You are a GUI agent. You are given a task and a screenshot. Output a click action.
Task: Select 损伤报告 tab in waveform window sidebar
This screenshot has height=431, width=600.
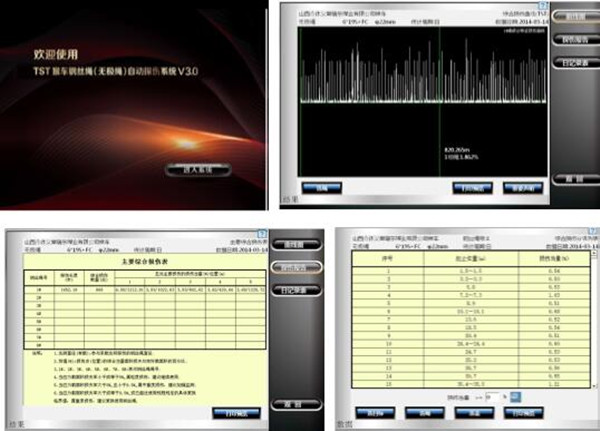click(574, 38)
